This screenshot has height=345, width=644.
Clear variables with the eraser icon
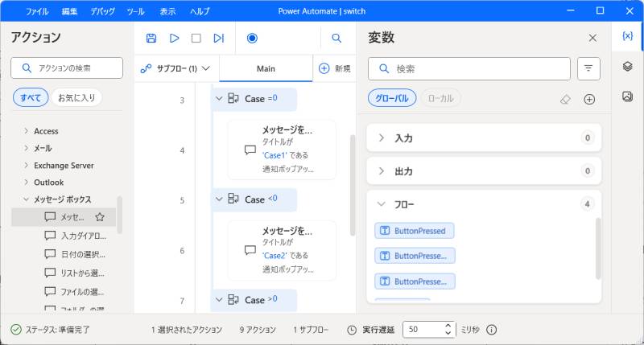click(565, 99)
